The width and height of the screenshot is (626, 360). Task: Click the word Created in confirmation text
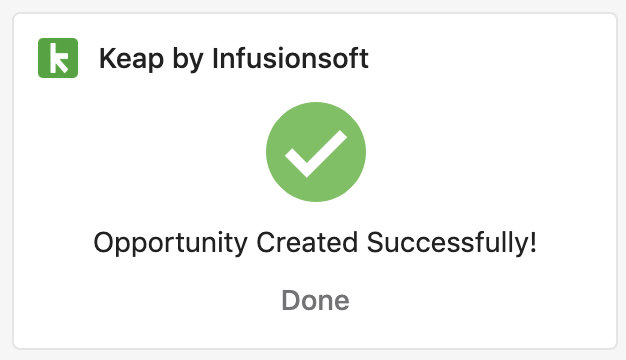(x=307, y=242)
